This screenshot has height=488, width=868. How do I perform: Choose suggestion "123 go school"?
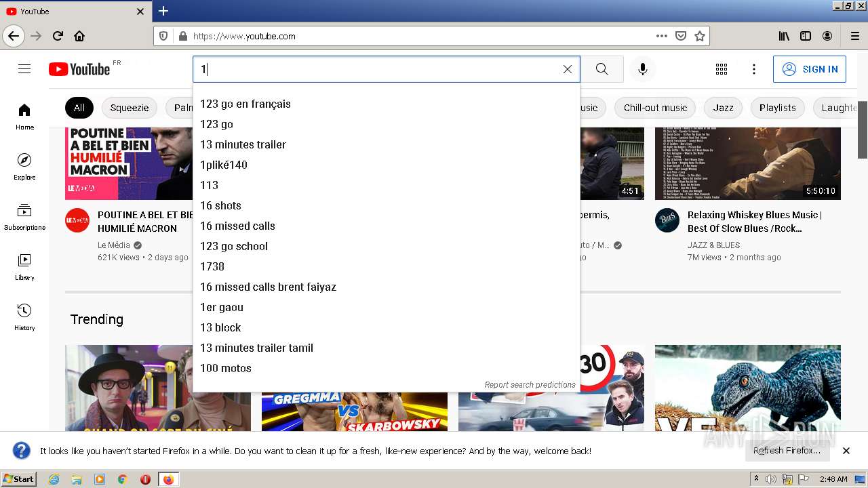[387, 246]
